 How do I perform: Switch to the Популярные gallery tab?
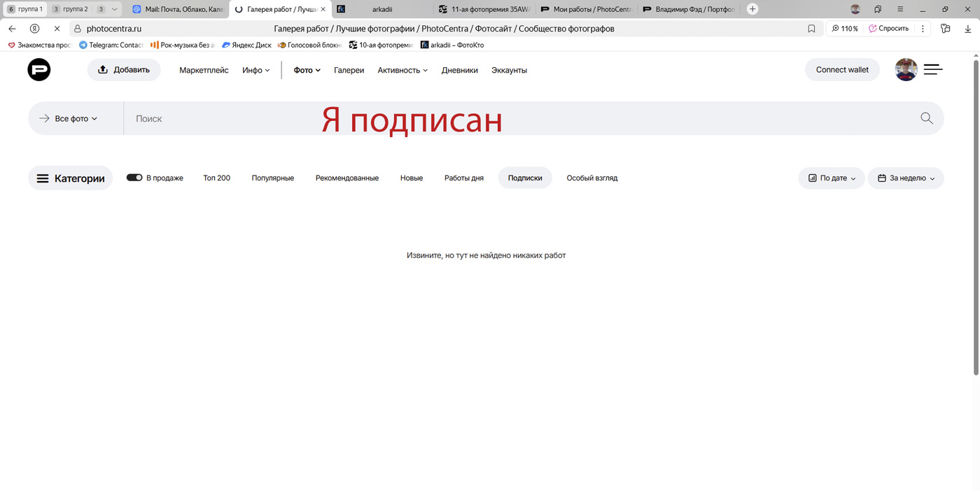pyautogui.click(x=272, y=178)
